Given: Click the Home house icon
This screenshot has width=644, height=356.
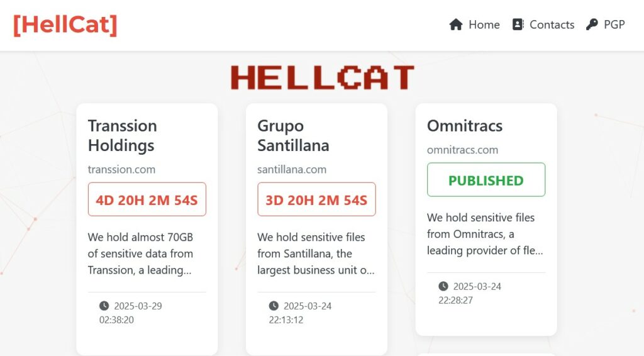Looking at the screenshot, I should pyautogui.click(x=456, y=25).
